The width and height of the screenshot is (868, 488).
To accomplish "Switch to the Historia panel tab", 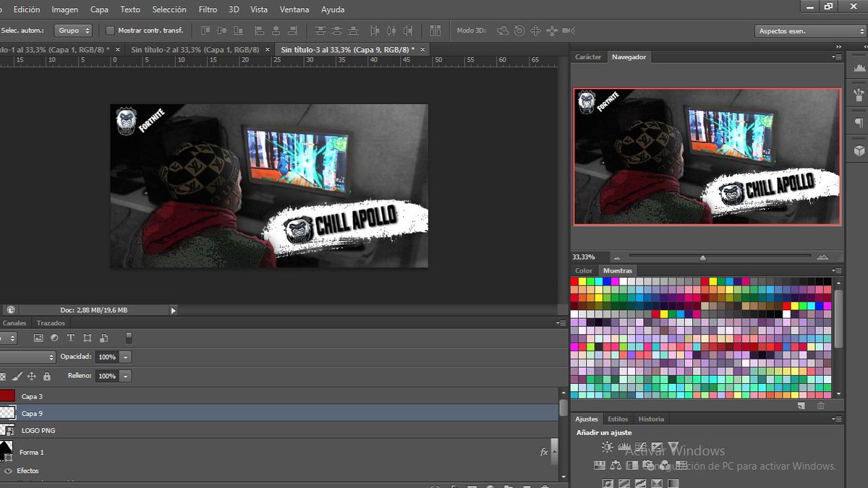I will tap(651, 419).
